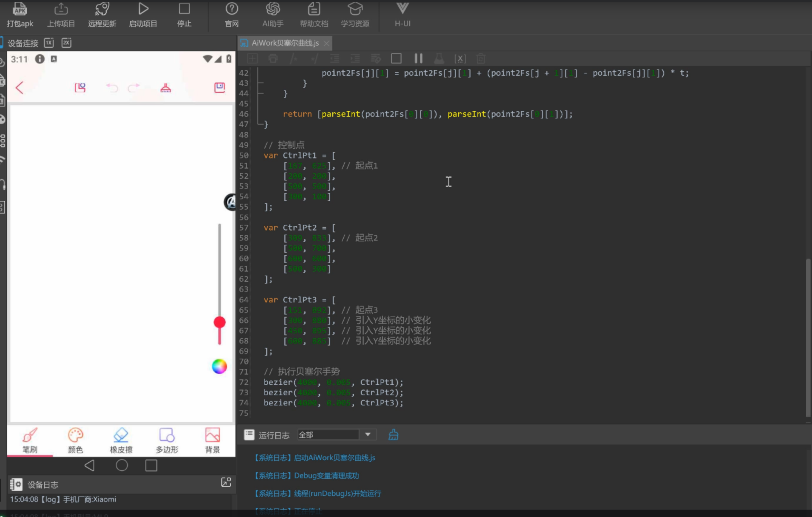Viewport: 812px width, 517px height.
Task: Tap the info icon in phone status bar
Action: pos(40,59)
